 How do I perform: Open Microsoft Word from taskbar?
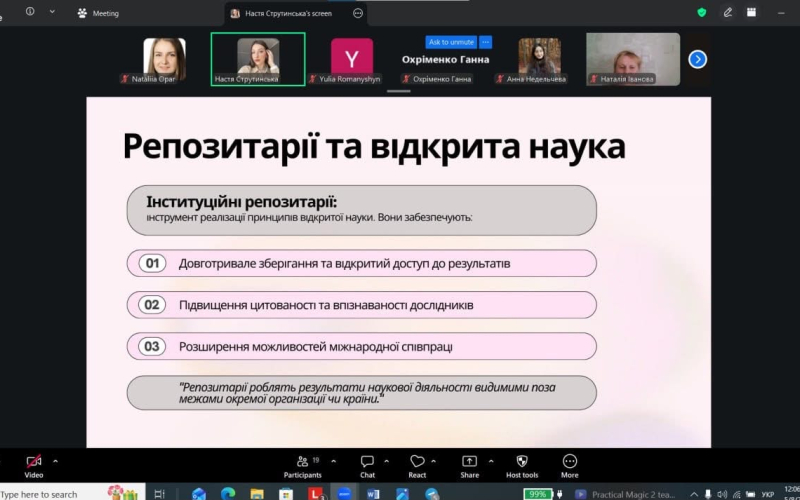click(x=373, y=494)
